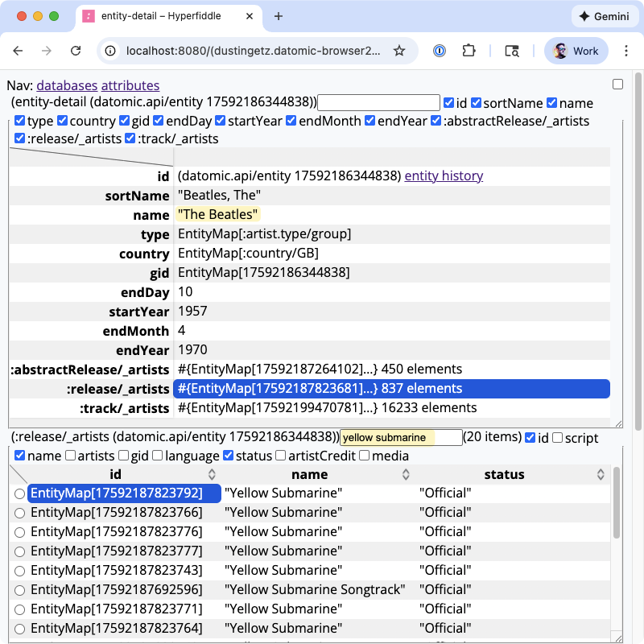Select the :abstractRelease/_artists 450 elements value
The height and width of the screenshot is (644, 644).
coord(320,369)
